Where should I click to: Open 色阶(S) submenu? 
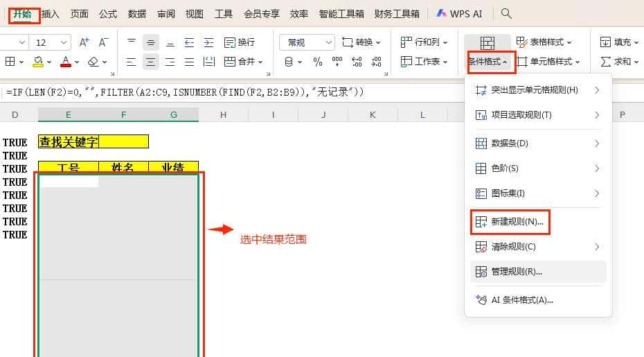[x=538, y=168]
